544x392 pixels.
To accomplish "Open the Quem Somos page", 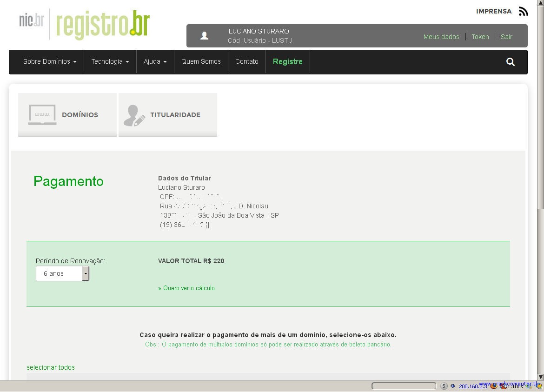I will pyautogui.click(x=201, y=62).
